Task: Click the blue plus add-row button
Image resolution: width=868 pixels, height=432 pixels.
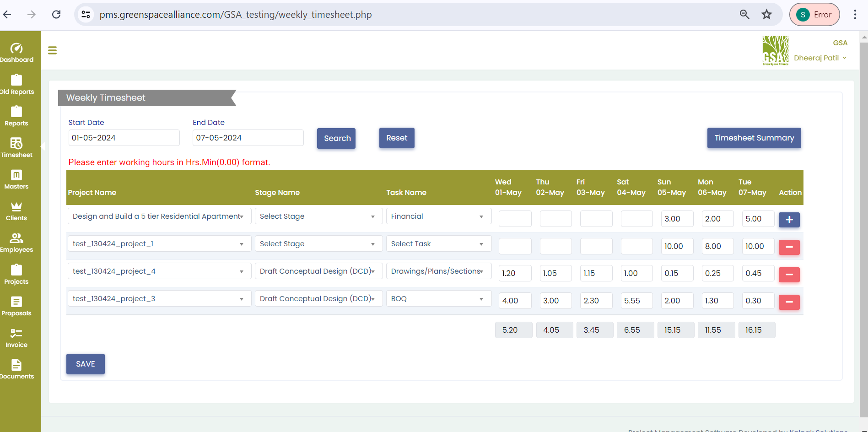Action: [789, 220]
